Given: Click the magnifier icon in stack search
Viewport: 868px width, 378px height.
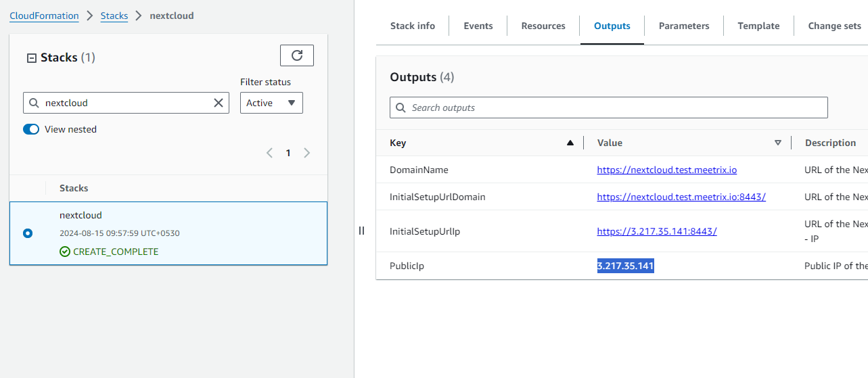Looking at the screenshot, I should (34, 103).
